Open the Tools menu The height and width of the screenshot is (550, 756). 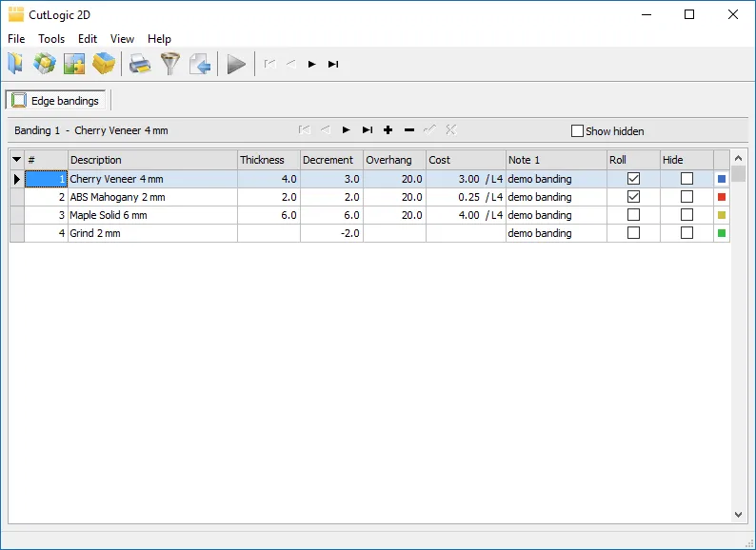click(x=51, y=39)
